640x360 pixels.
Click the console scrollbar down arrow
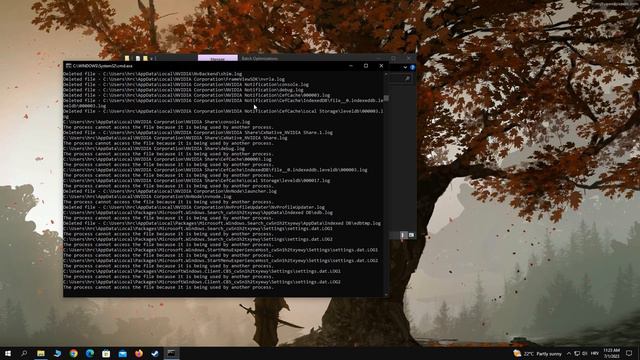pyautogui.click(x=386, y=294)
